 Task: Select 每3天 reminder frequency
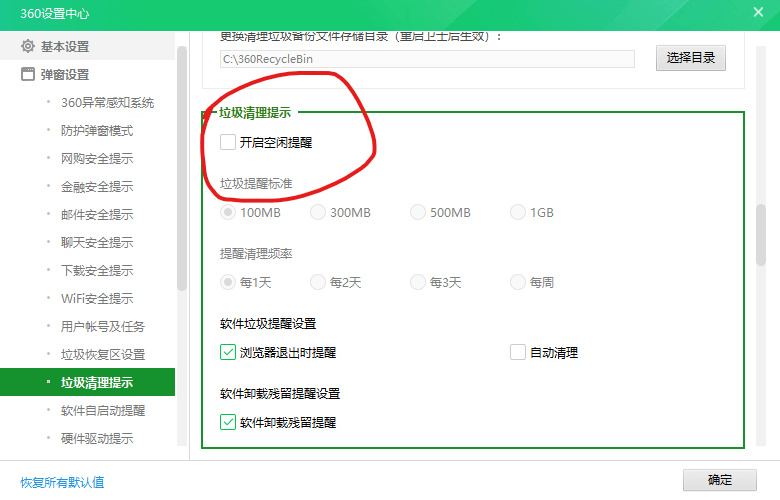coord(418,283)
